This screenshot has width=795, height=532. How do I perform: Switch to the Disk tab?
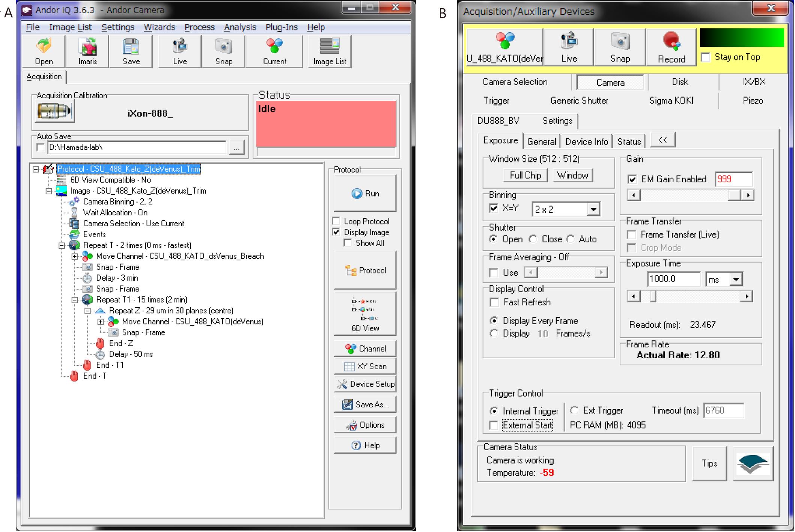tap(680, 82)
